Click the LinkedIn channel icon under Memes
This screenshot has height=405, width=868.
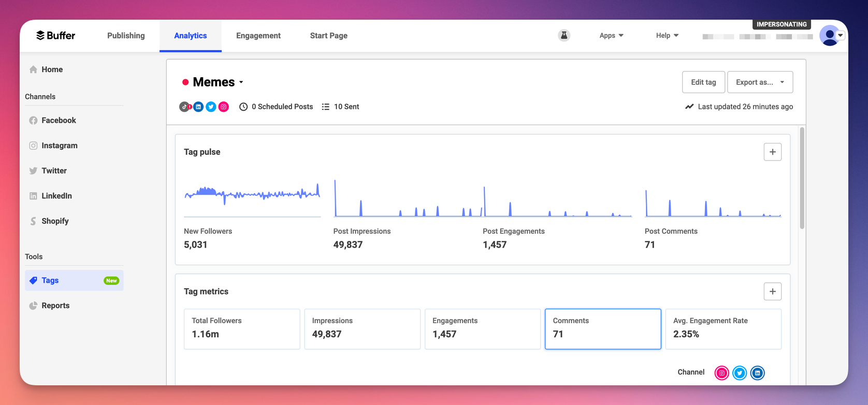pos(198,107)
